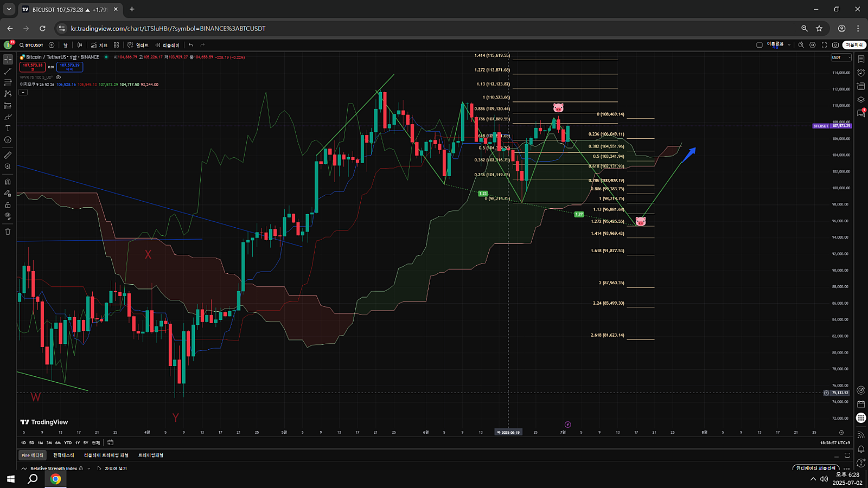868x488 pixels.
Task: Select the YTD time range
Action: [x=68, y=443]
